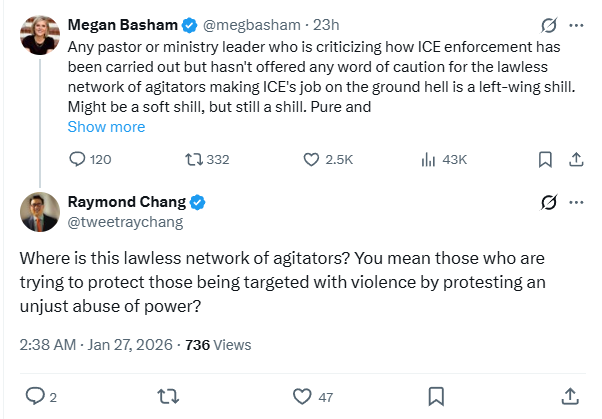Like Raymond Chang's post

click(x=301, y=396)
